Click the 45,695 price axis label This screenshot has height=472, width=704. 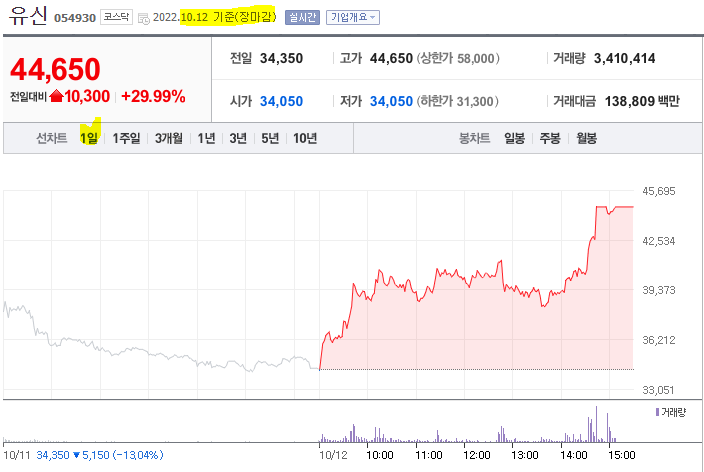pos(659,191)
